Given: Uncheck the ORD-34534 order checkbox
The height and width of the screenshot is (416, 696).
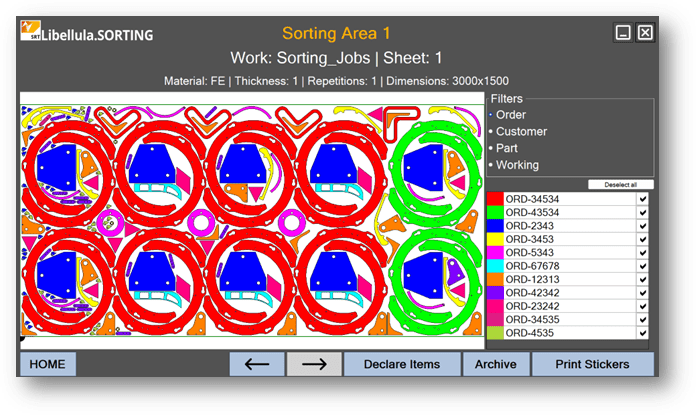Looking at the screenshot, I should click(x=642, y=199).
